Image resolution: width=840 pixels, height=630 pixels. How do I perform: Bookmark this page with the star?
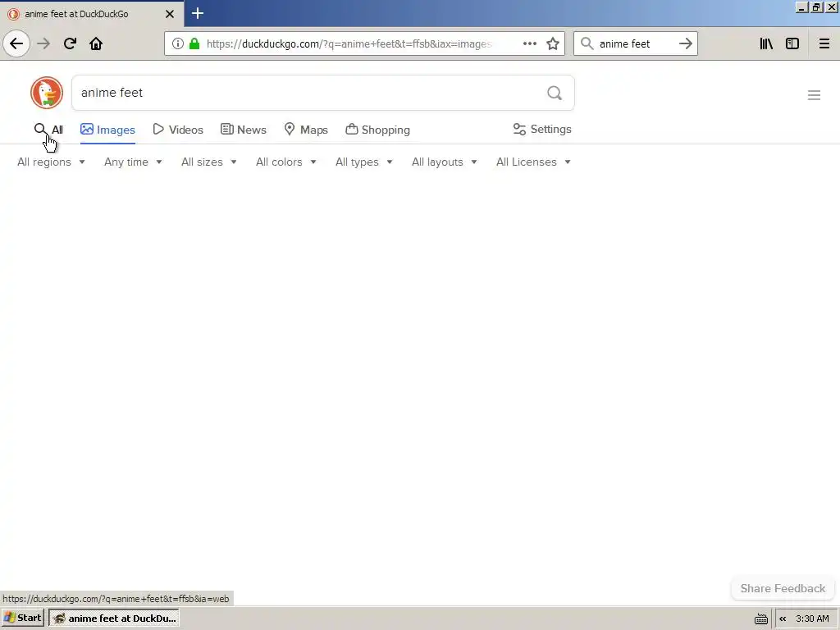pos(553,43)
